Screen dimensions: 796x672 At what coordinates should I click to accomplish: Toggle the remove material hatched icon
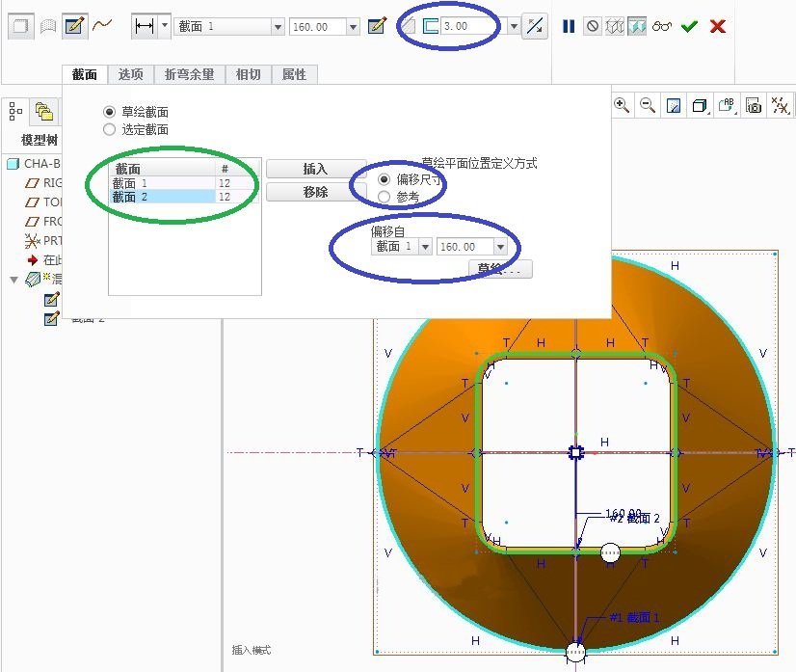(x=410, y=26)
